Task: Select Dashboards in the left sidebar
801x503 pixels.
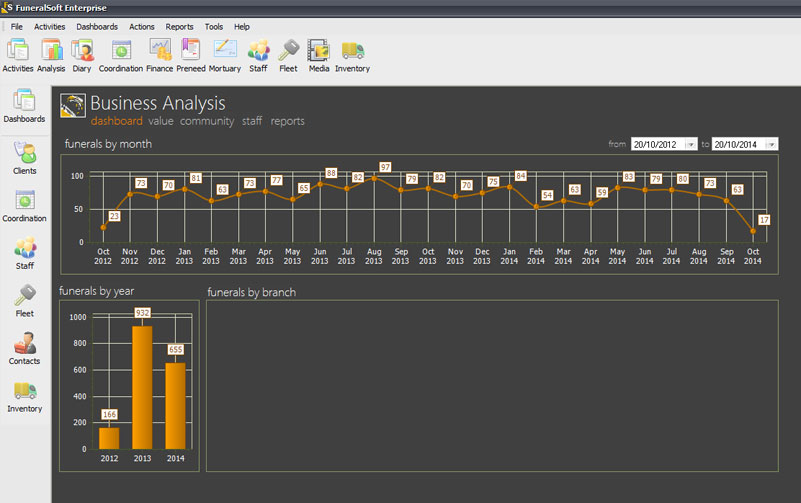Action: click(x=24, y=106)
